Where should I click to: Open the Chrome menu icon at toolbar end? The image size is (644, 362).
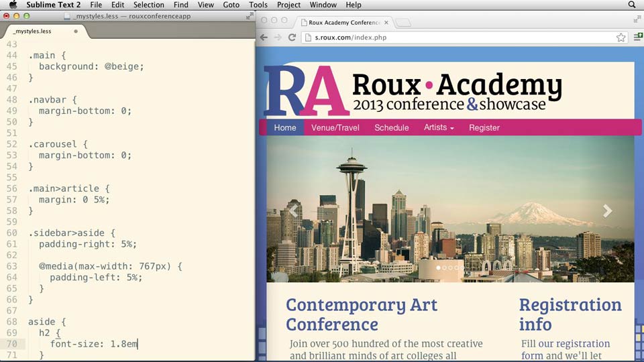[x=638, y=37]
